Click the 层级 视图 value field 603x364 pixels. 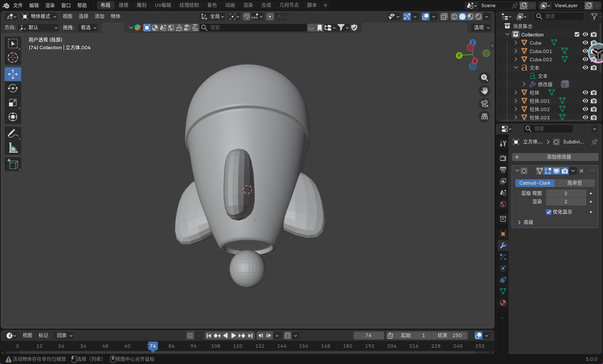[565, 193]
